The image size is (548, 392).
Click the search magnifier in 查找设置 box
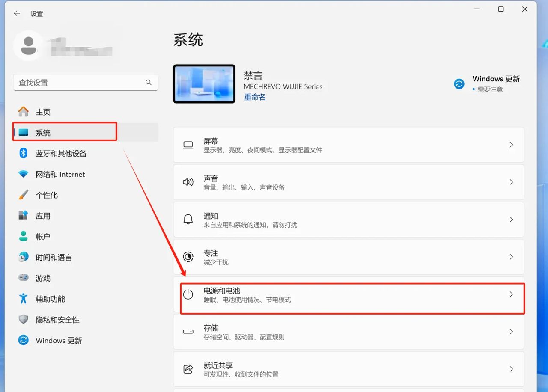point(148,82)
